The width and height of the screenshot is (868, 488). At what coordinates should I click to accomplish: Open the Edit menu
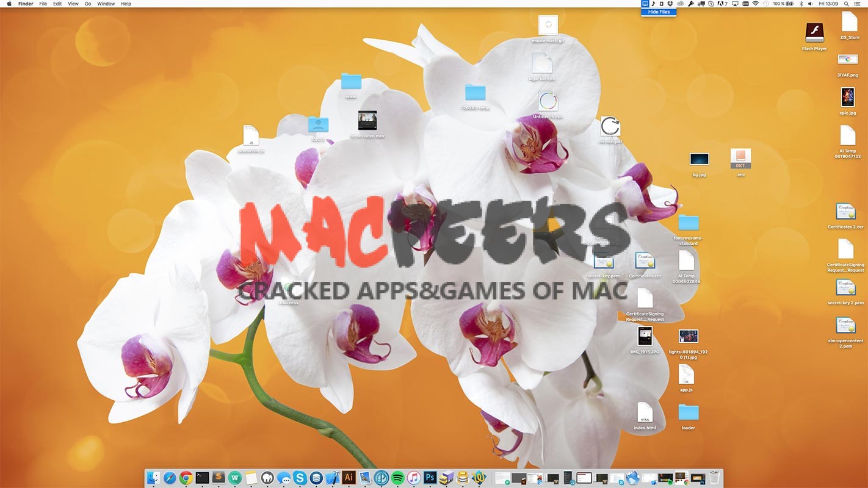[57, 4]
